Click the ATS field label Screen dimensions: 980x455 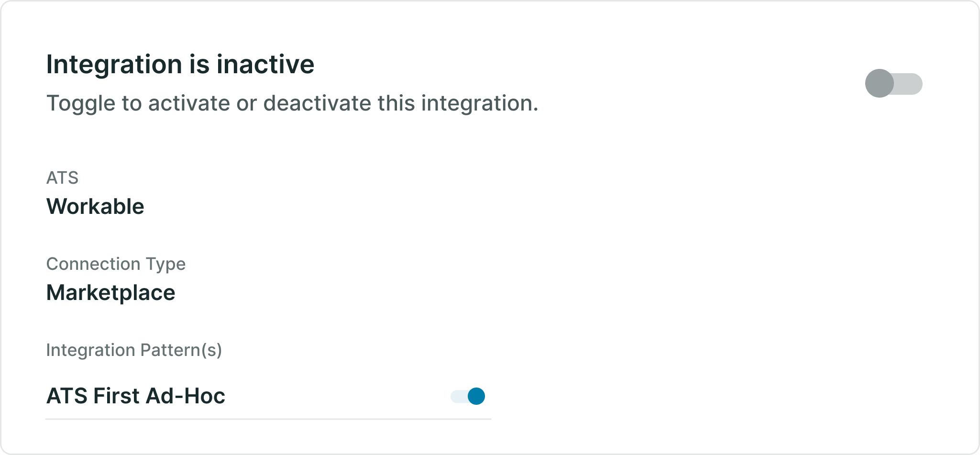coord(62,178)
